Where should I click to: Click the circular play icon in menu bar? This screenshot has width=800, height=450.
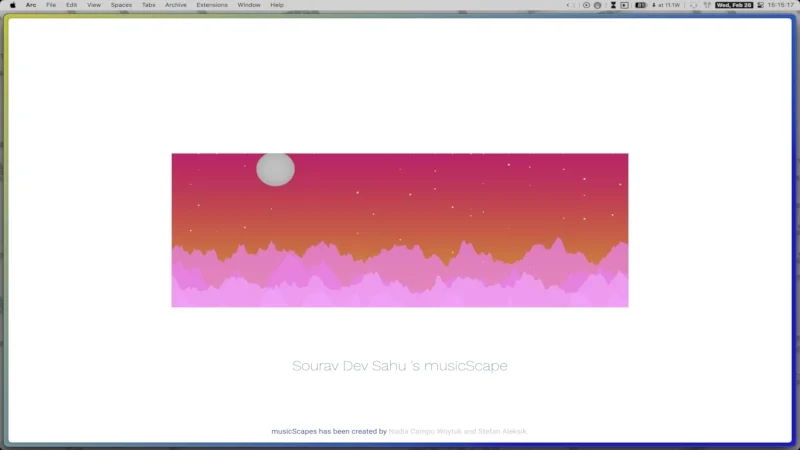(x=586, y=5)
